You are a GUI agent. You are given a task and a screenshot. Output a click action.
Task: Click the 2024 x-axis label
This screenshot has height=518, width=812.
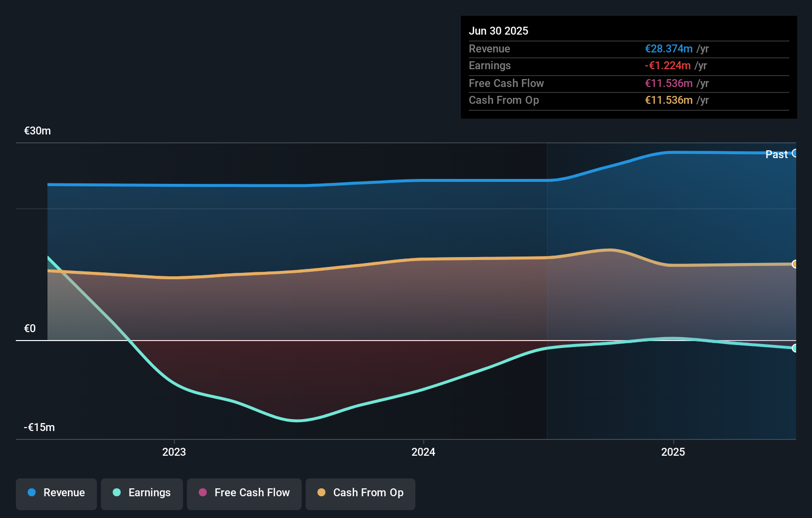pos(423,452)
